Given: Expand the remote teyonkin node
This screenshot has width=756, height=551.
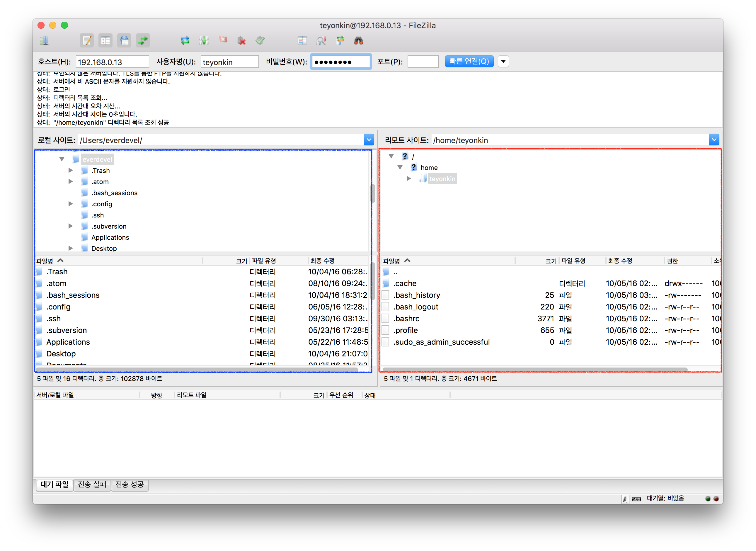Looking at the screenshot, I should click(408, 178).
